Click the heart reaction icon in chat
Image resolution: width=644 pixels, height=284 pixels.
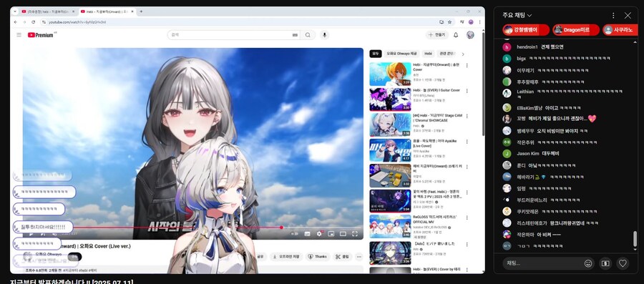pyautogui.click(x=623, y=263)
